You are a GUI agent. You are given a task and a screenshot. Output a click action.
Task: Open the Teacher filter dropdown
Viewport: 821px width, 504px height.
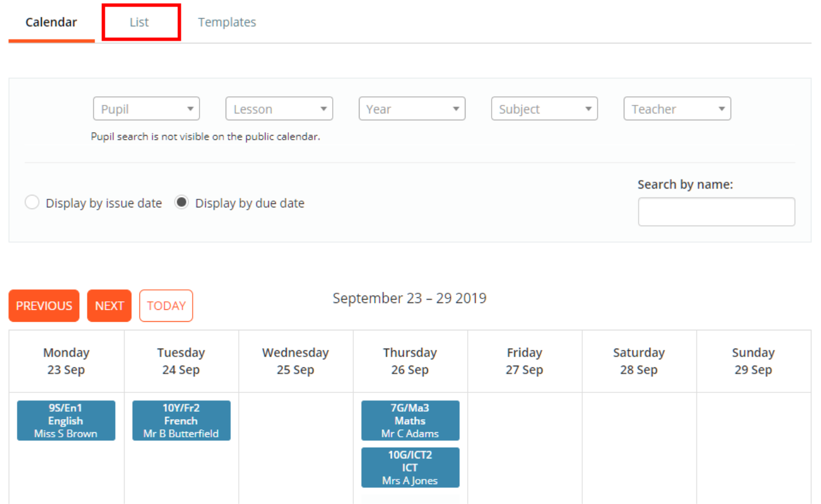pos(677,108)
